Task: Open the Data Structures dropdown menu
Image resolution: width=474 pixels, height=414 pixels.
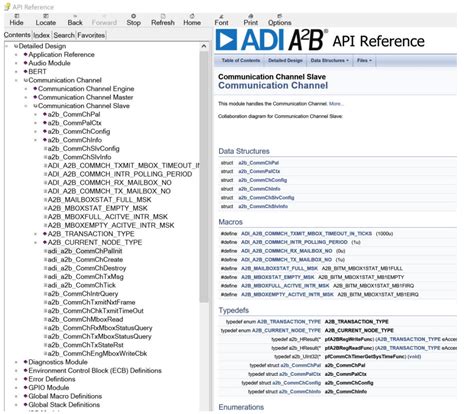Action: (x=329, y=61)
